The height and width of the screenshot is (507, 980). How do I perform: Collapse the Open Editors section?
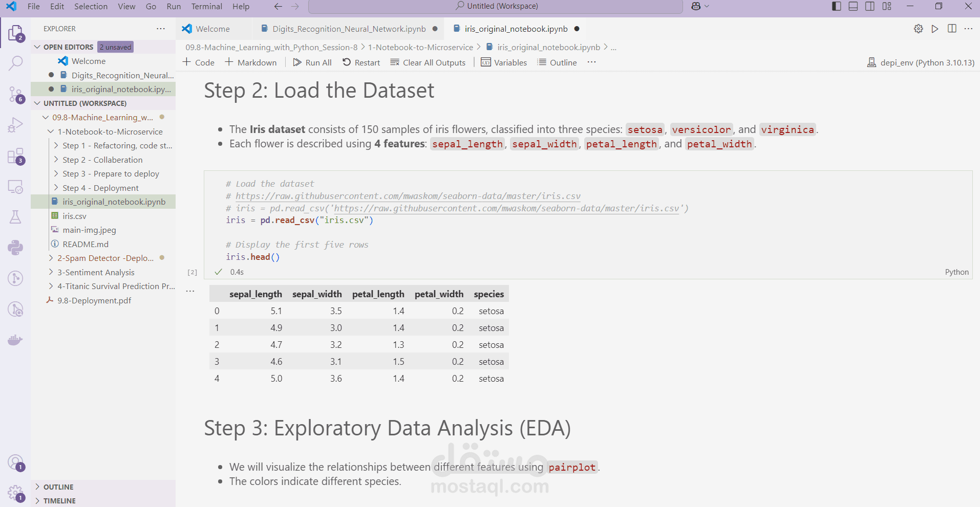coord(37,47)
